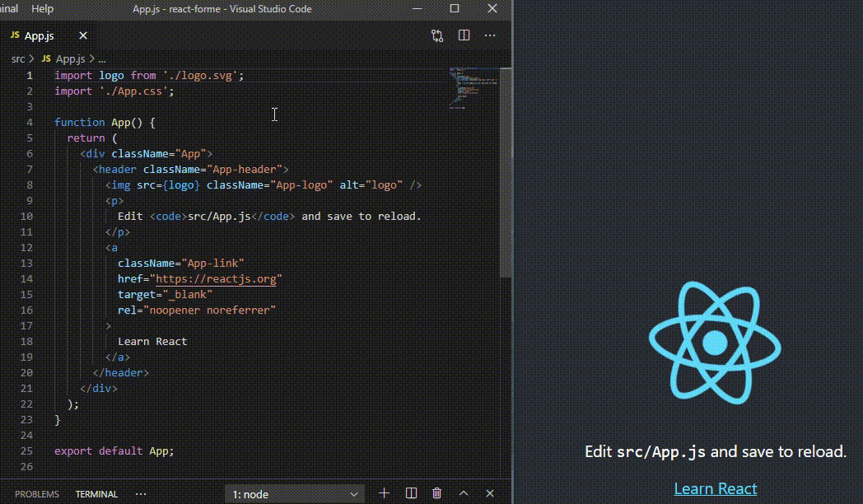
Task: Click the React logo in browser page
Action: pyautogui.click(x=715, y=343)
